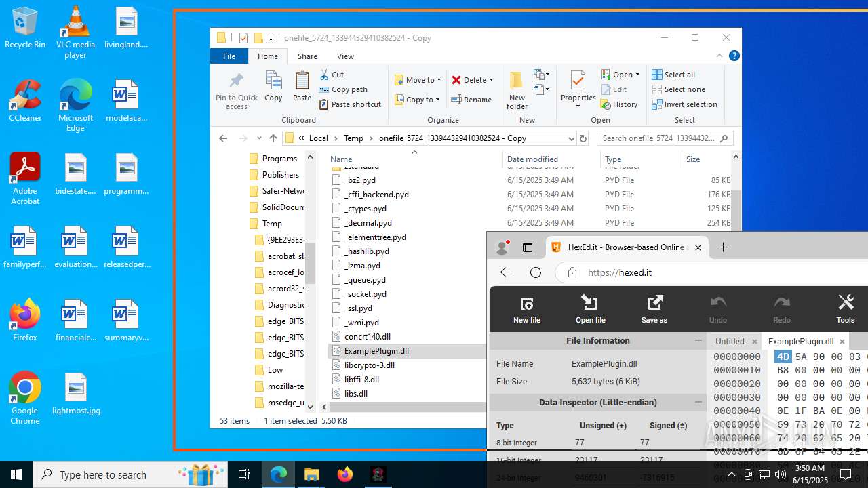
Task: Switch to the View ribbon tab
Action: (x=345, y=56)
